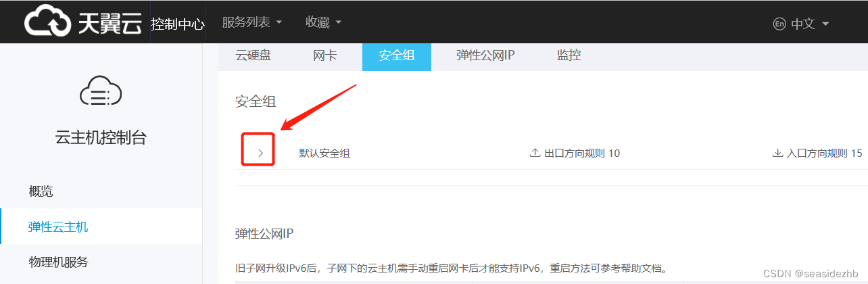Switch to the 云硬盘 tab
The height and width of the screenshot is (284, 868).
[254, 55]
